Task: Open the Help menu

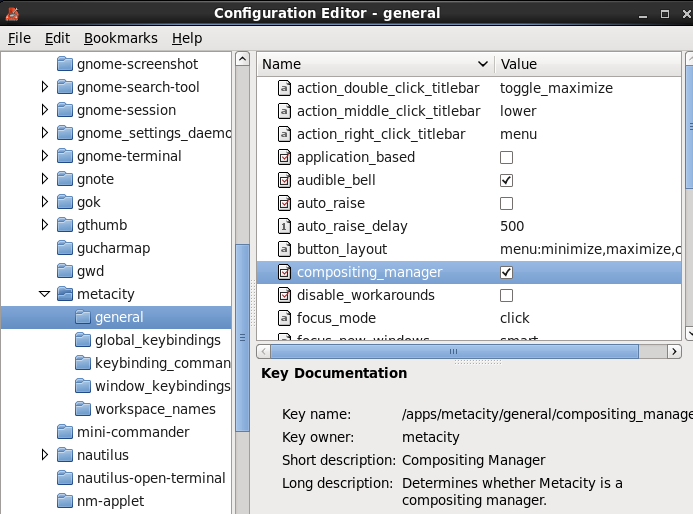Action: pos(187,38)
